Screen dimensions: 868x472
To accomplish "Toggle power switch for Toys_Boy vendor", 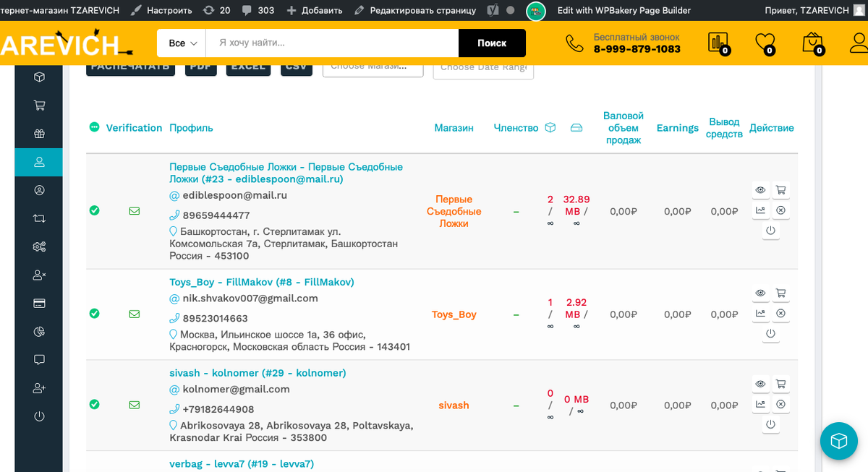I will click(770, 334).
